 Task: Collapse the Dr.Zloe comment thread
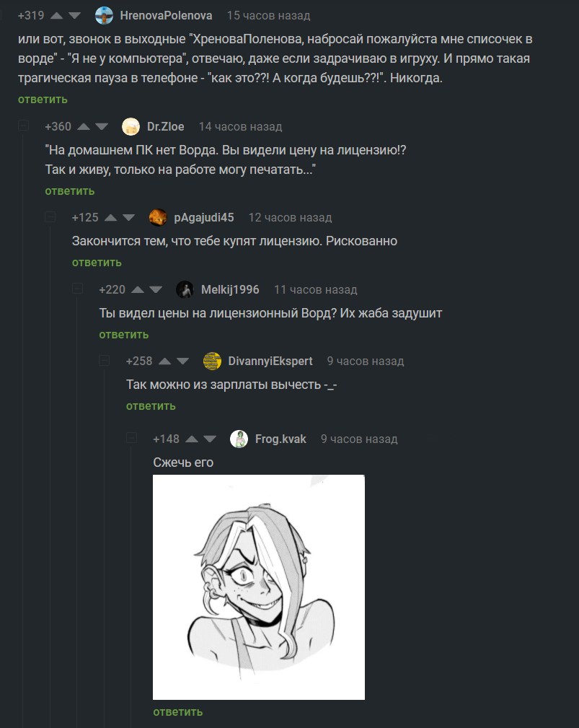23,126
